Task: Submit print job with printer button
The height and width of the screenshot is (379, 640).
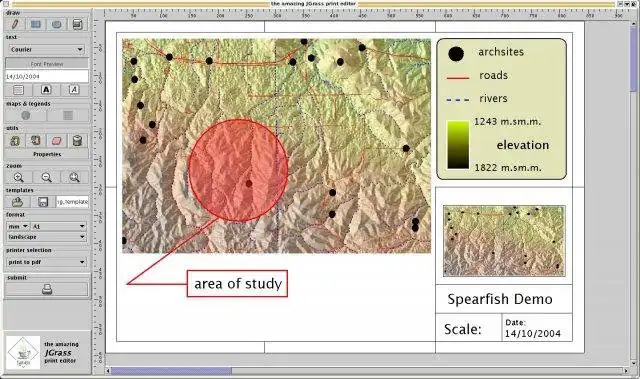Action: pyautogui.click(x=47, y=289)
